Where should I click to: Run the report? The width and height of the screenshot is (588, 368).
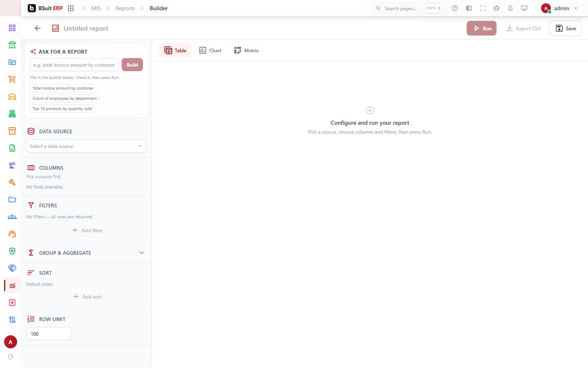tap(482, 28)
